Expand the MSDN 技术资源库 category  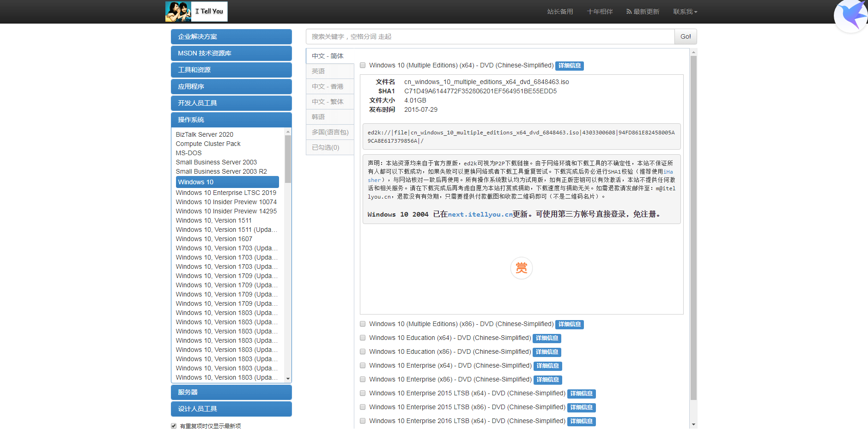tap(231, 53)
